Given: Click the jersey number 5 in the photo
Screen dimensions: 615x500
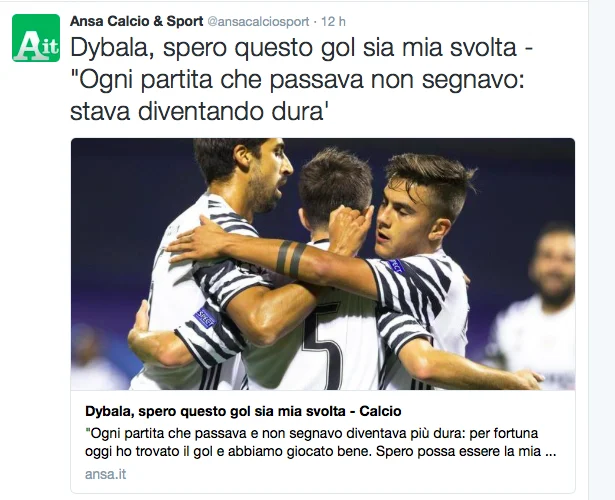Looking at the screenshot, I should [x=324, y=345].
